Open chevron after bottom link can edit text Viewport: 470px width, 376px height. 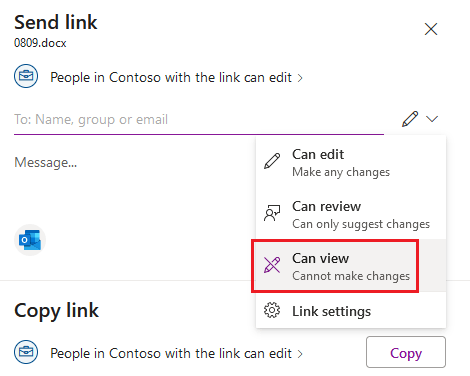click(300, 354)
